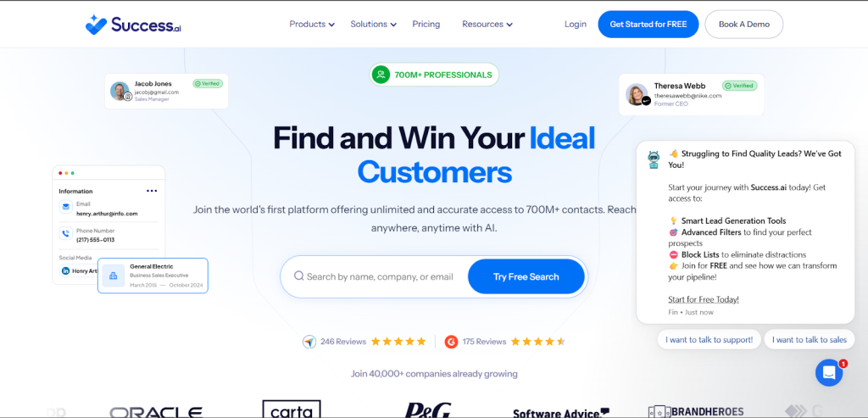Expand the Products dropdown menu
Viewport: 868px width, 418px height.
click(312, 25)
